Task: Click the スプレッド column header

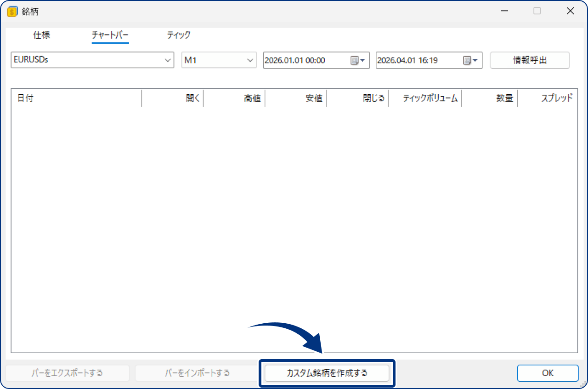Action: [x=558, y=98]
